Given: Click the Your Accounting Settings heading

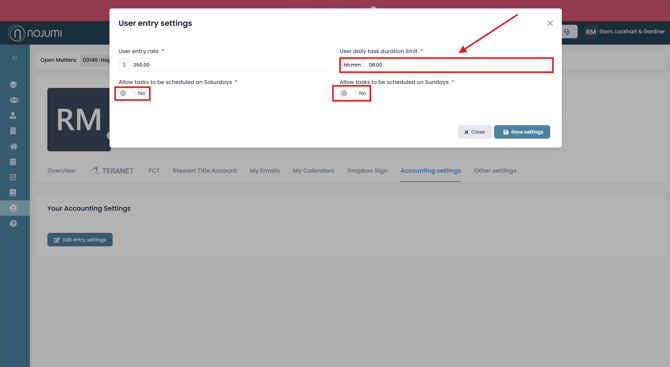Looking at the screenshot, I should (x=89, y=208).
